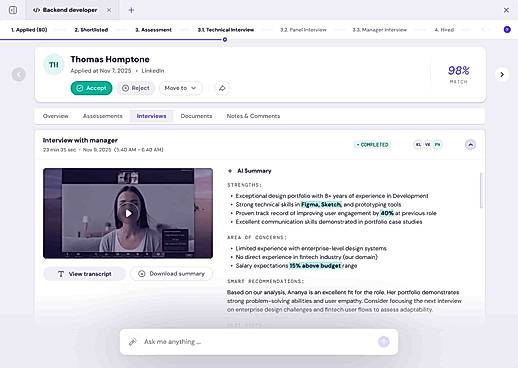This screenshot has width=518, height=368.
Task: Open the purple circle icon after Hired stage
Action: click(507, 30)
